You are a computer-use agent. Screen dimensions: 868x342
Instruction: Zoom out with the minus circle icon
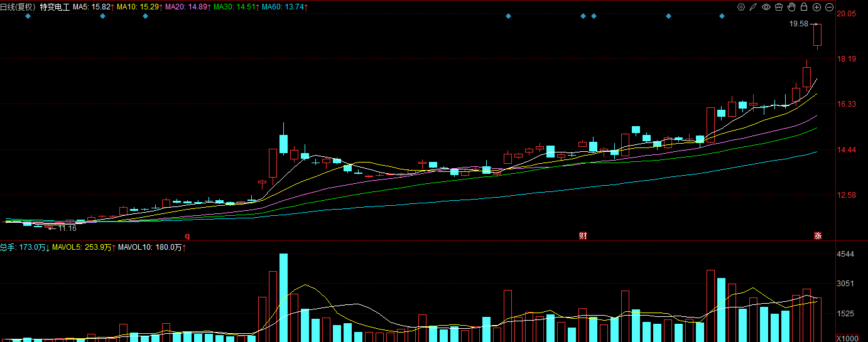click(829, 7)
